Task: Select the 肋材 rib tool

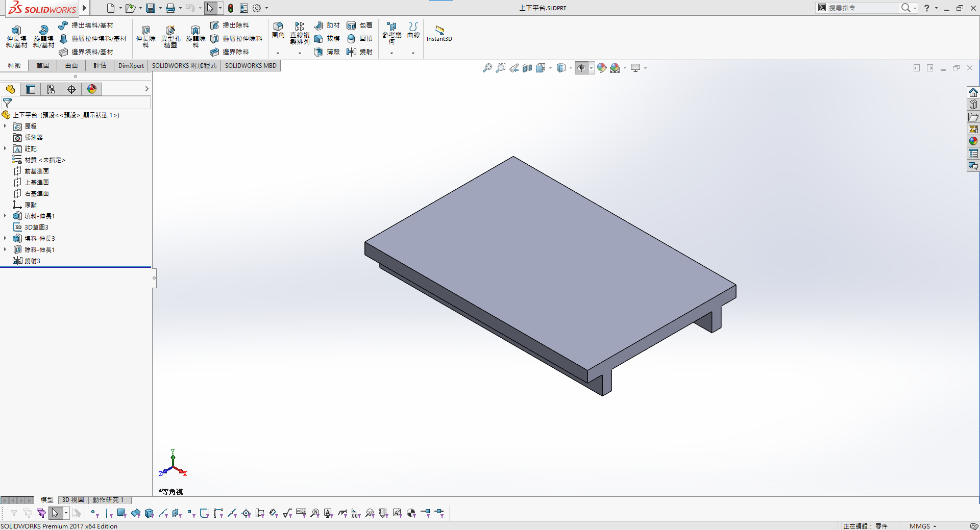Action: [327, 26]
